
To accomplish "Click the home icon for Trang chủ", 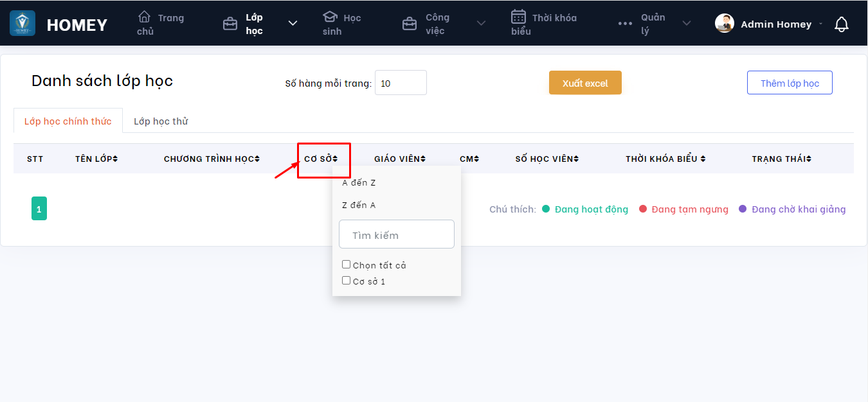I will point(145,17).
